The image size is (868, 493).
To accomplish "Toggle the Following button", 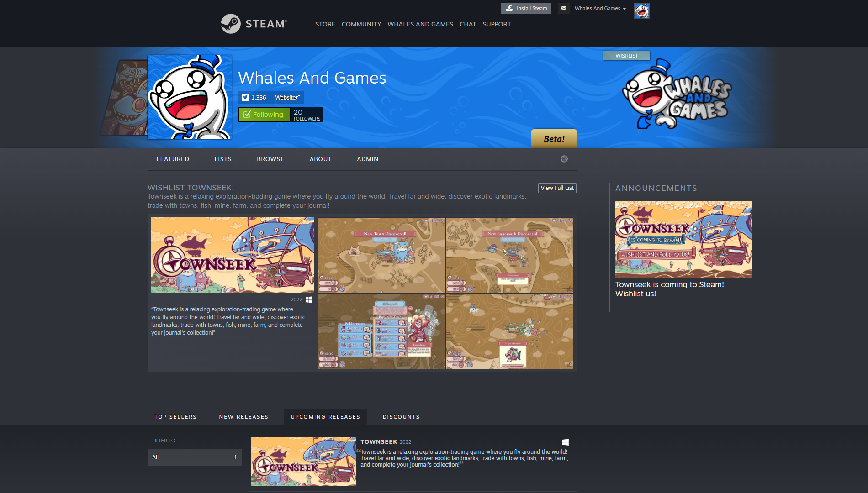I will point(264,114).
